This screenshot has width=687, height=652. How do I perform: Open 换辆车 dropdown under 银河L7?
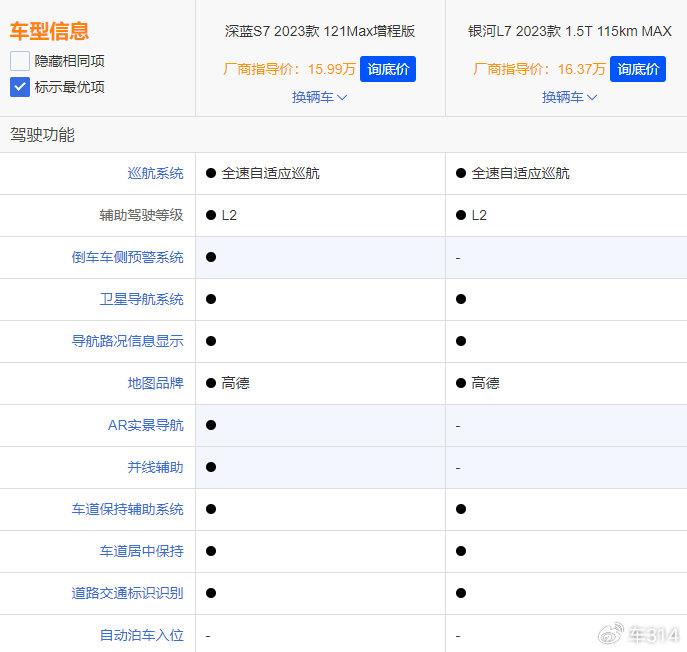point(569,97)
